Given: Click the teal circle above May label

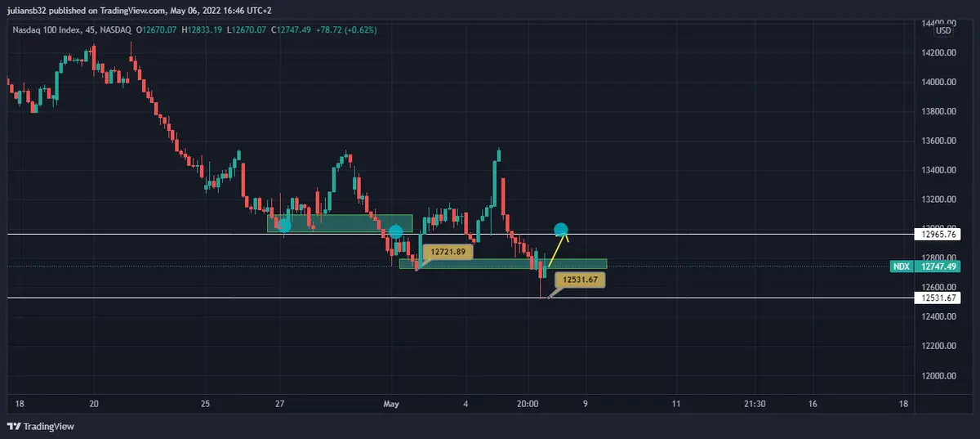Looking at the screenshot, I should pos(396,231).
